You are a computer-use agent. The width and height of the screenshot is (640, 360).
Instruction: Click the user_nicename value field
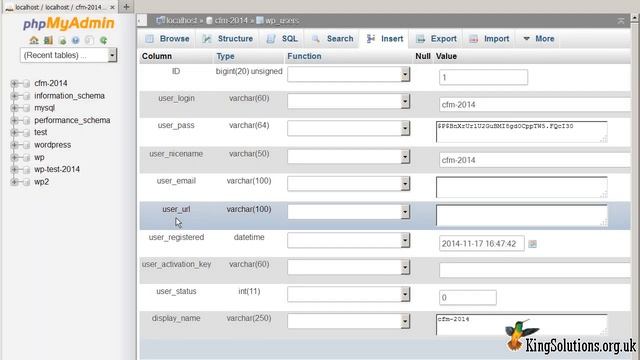pos(535,160)
